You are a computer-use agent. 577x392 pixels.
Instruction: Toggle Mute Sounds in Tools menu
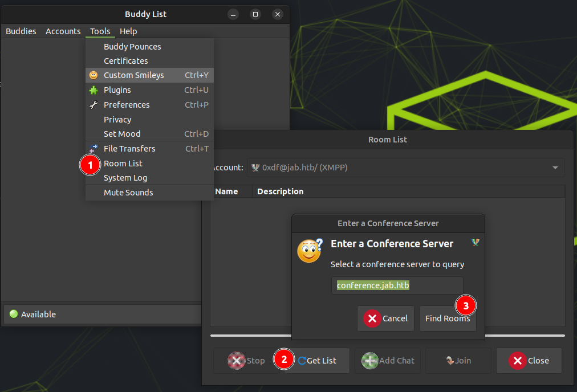click(128, 193)
